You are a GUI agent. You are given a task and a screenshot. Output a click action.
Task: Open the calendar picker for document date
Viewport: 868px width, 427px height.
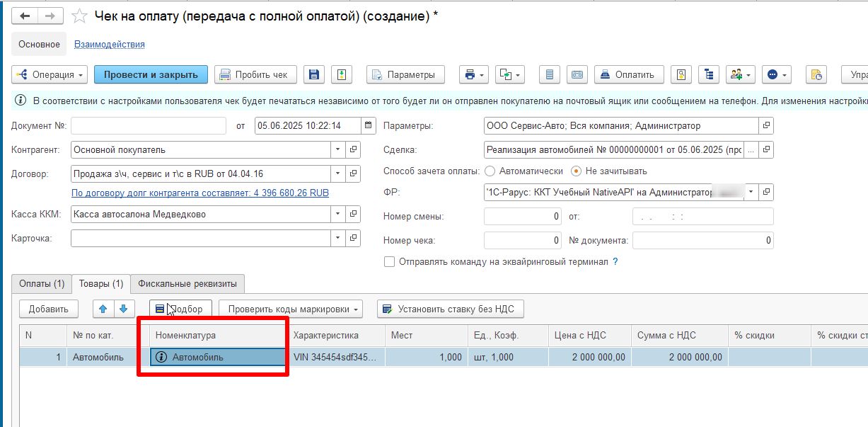click(x=369, y=125)
